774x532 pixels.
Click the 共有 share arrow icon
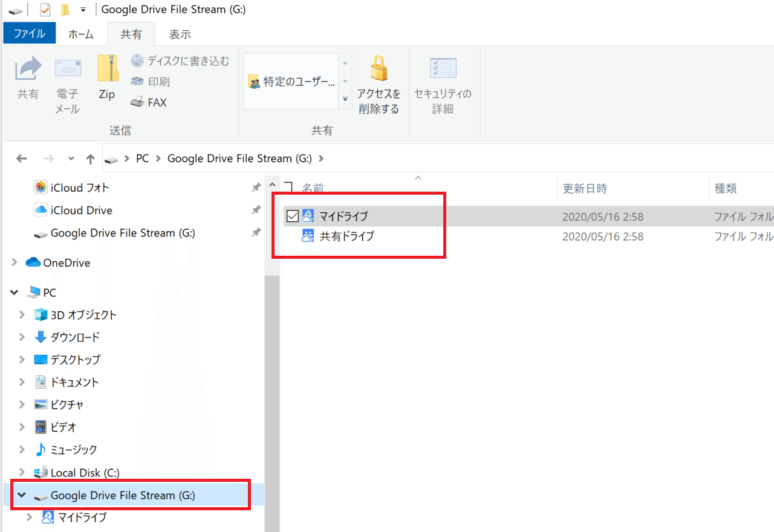click(28, 69)
